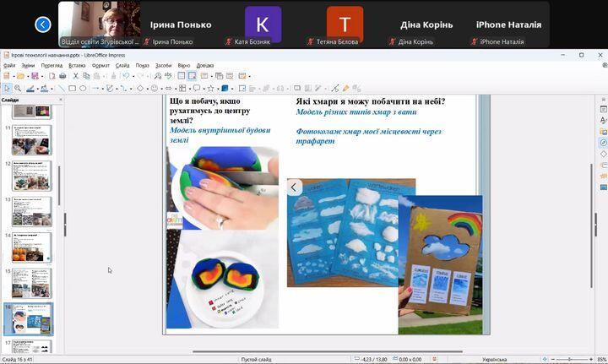
Task: Click the Flowchart shapes icon
Action: pos(182,89)
